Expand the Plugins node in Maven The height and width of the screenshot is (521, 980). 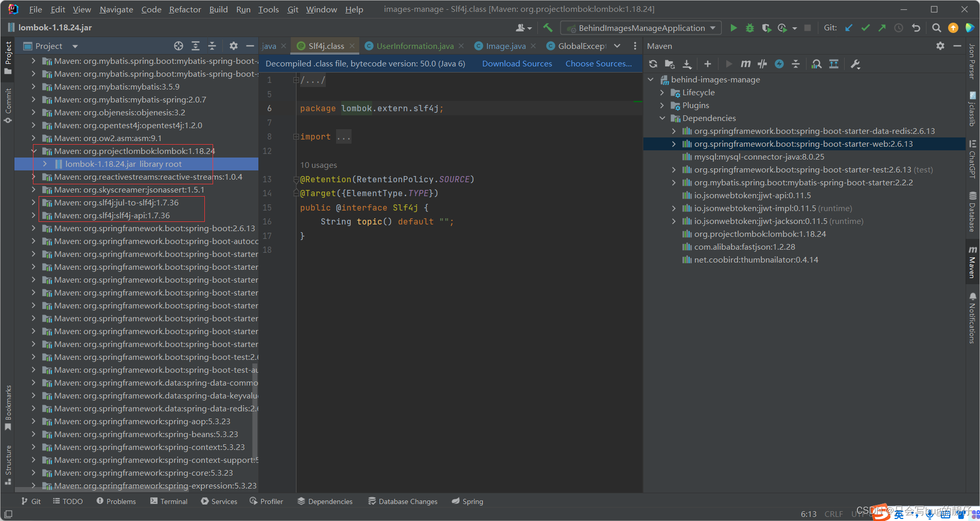pyautogui.click(x=662, y=106)
